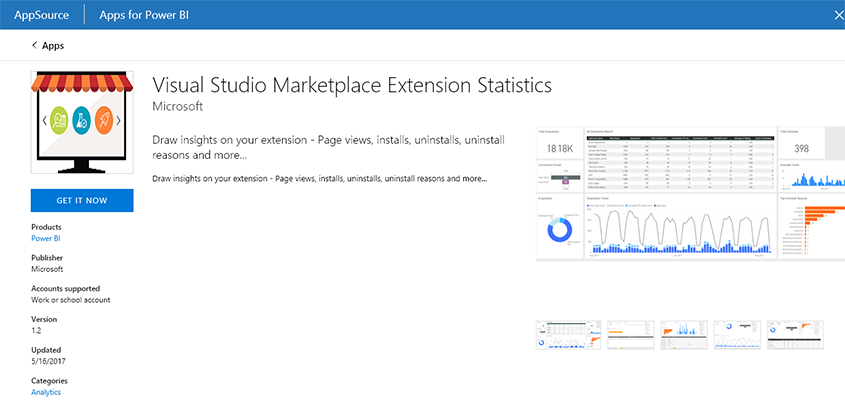Click the AppSource header title

(x=41, y=15)
